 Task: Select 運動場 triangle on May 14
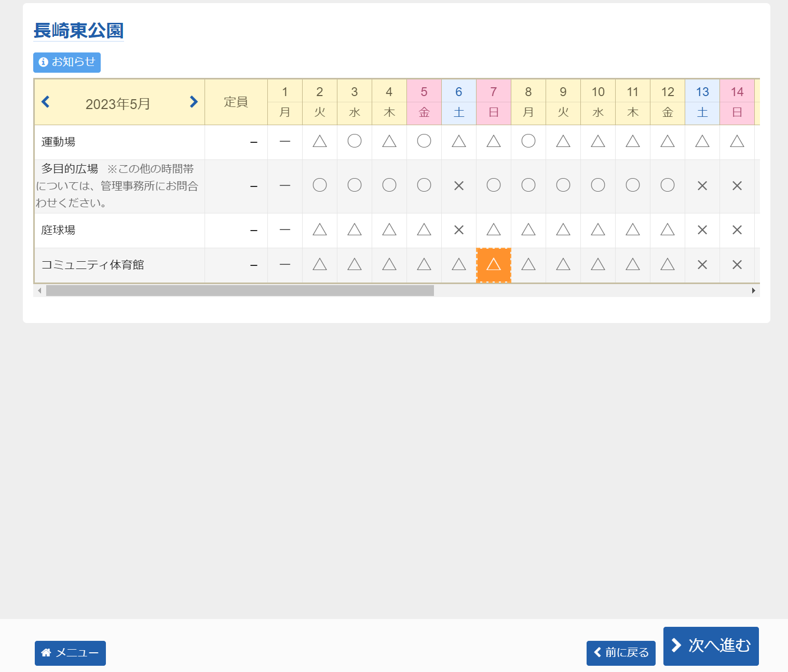(x=737, y=141)
